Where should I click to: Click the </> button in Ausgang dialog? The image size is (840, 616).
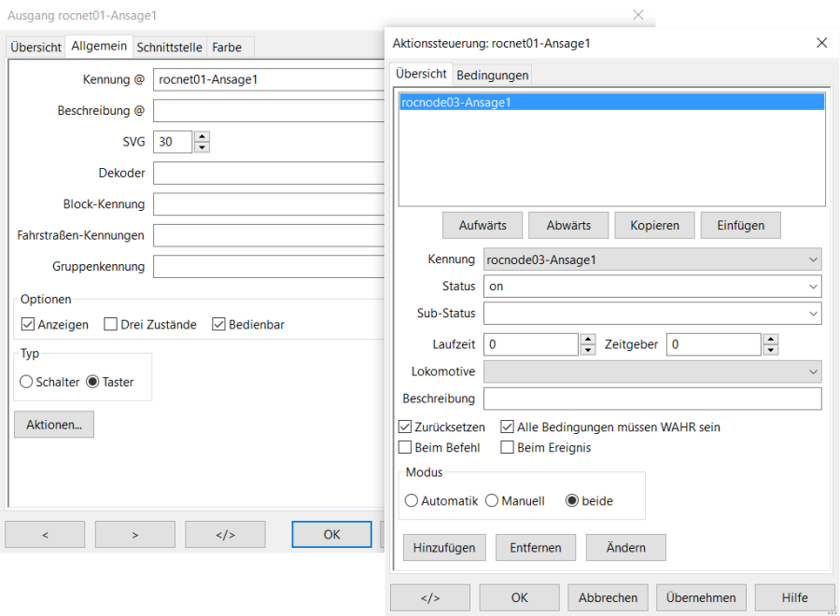(x=225, y=535)
